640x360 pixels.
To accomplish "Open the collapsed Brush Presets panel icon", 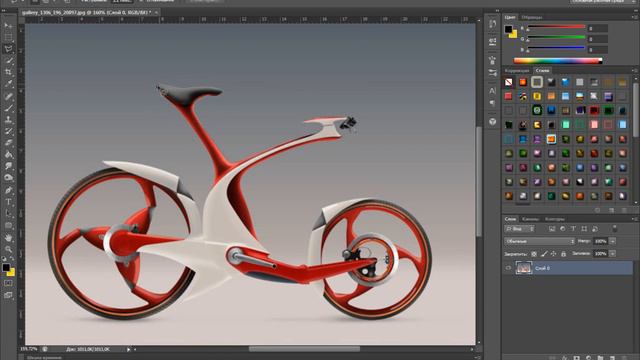I will pos(493,73).
